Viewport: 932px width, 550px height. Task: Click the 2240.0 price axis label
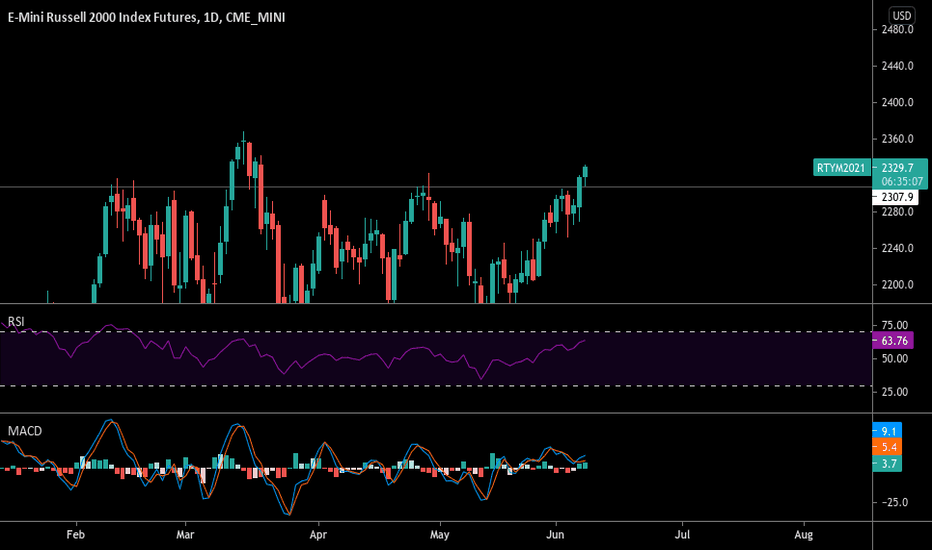pyautogui.click(x=897, y=248)
